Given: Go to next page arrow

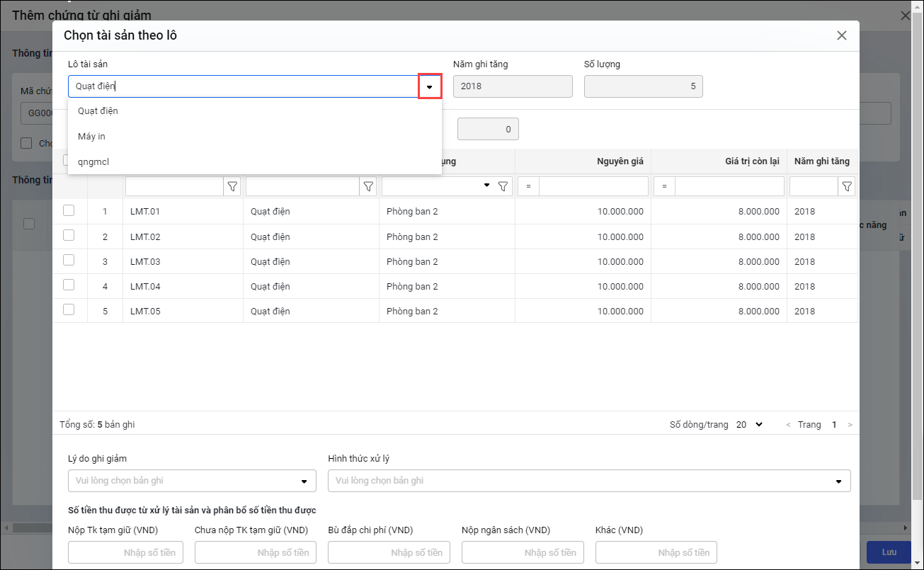Looking at the screenshot, I should [850, 425].
